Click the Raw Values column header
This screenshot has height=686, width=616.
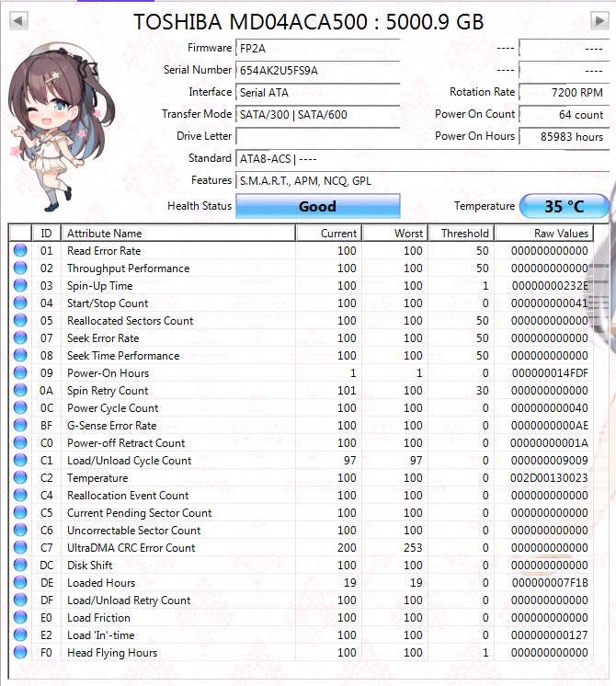point(543,234)
